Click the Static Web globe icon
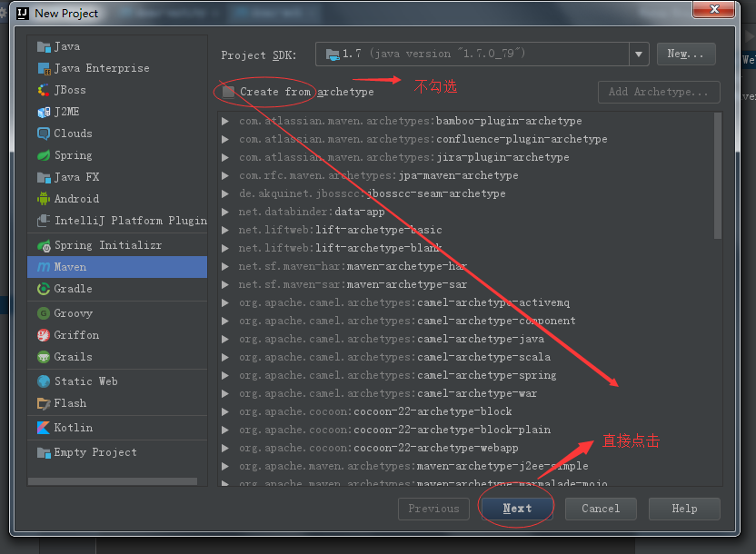 point(44,381)
